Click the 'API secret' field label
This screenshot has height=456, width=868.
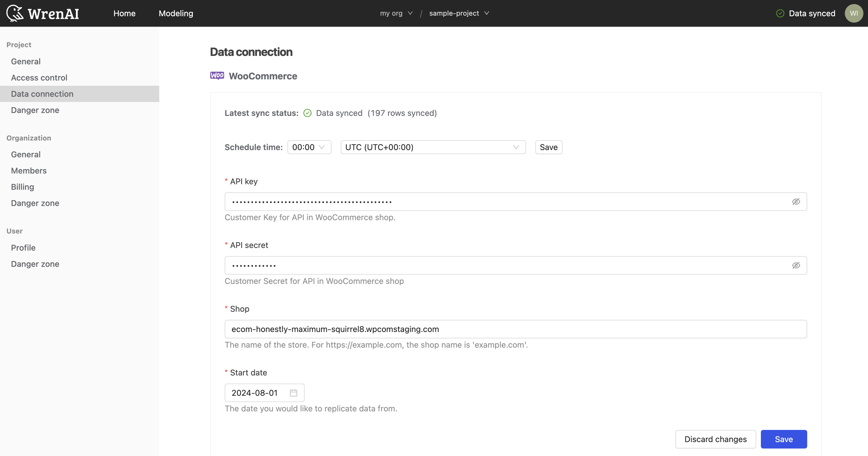click(x=249, y=245)
